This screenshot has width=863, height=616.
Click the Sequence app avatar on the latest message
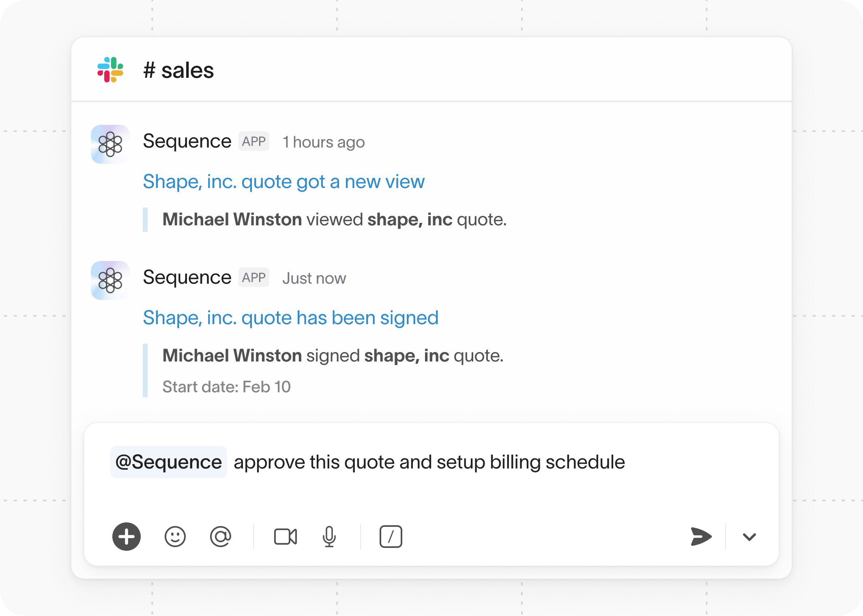[x=109, y=280]
